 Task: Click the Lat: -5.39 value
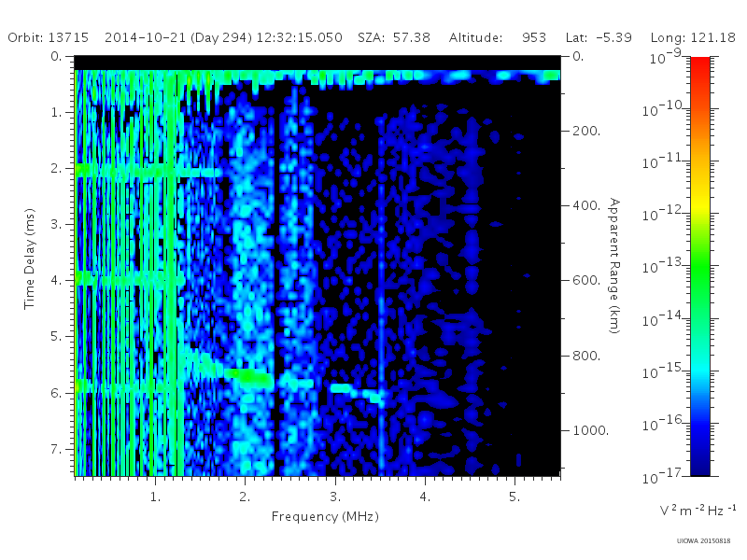[x=599, y=37]
